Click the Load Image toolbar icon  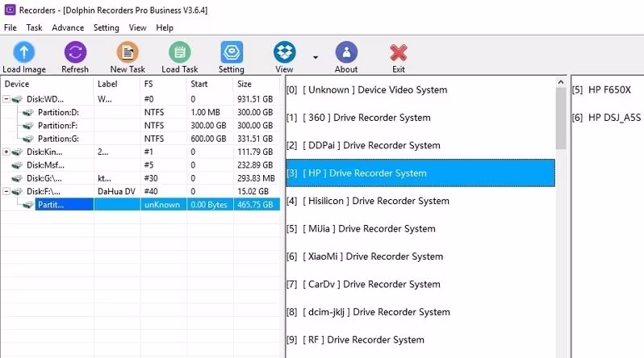tap(24, 52)
